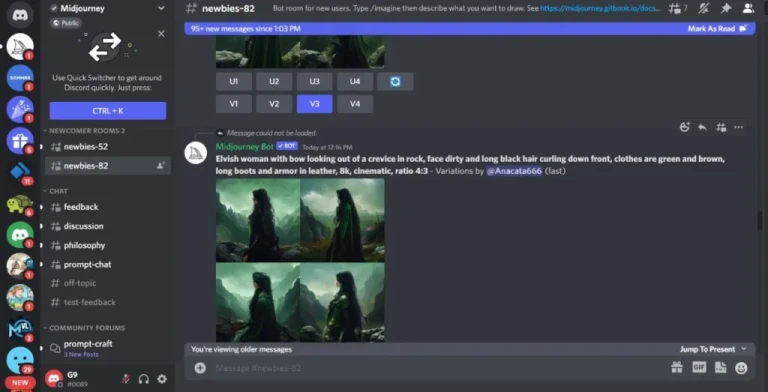This screenshot has width=768, height=392.
Task: Open more options for the message
Action: tap(738, 127)
